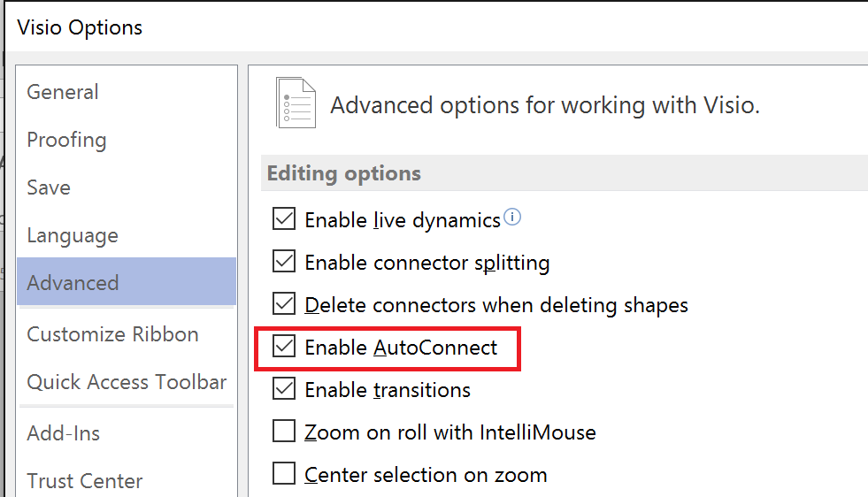This screenshot has width=868, height=497.
Task: Uncheck the Enable AutoConnect checkbox
Action: pyautogui.click(x=284, y=347)
